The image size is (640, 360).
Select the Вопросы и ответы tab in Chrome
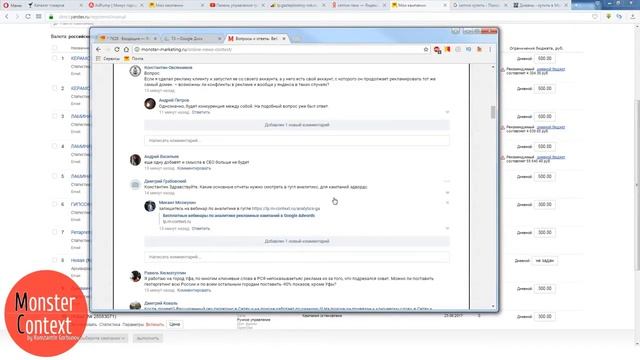(256, 38)
